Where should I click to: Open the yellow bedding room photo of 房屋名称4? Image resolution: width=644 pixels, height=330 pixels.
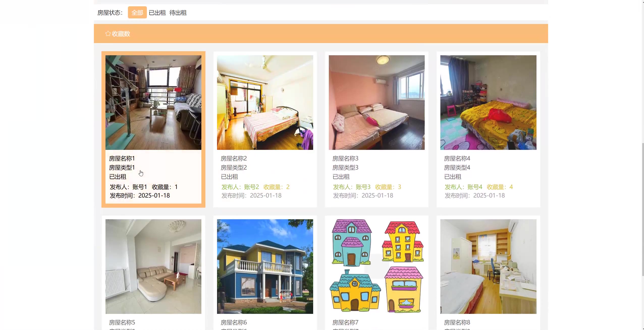click(488, 102)
